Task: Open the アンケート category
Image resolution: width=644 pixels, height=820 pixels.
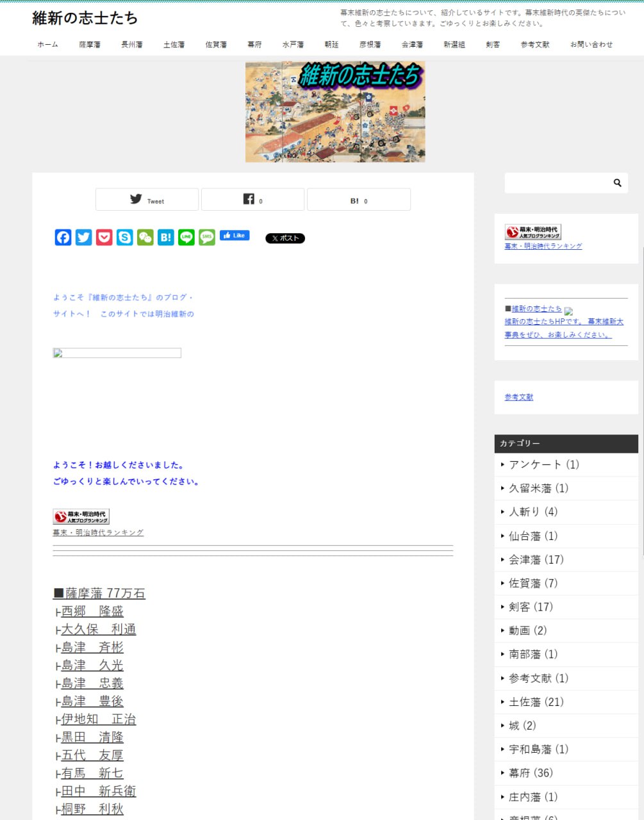Action: coord(543,464)
